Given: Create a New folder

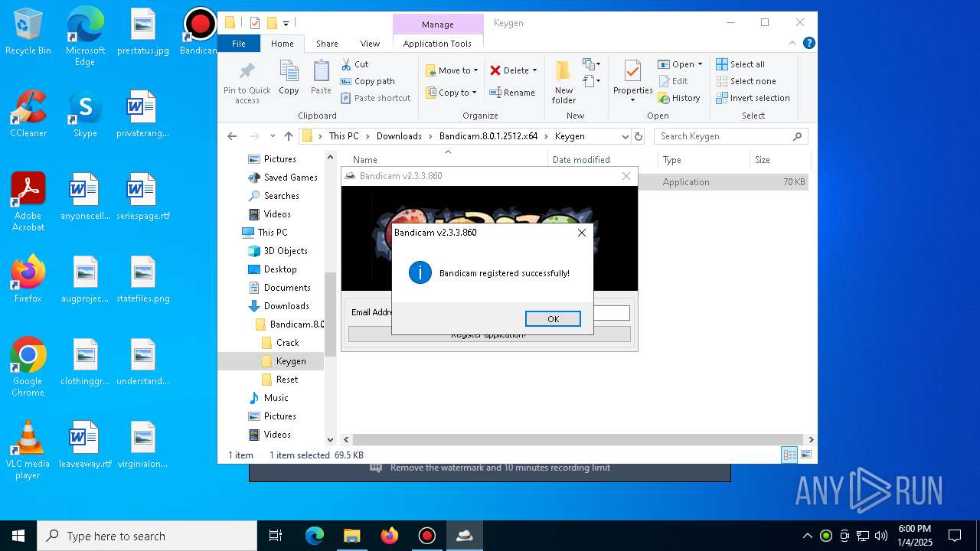Looking at the screenshot, I should coord(563,82).
